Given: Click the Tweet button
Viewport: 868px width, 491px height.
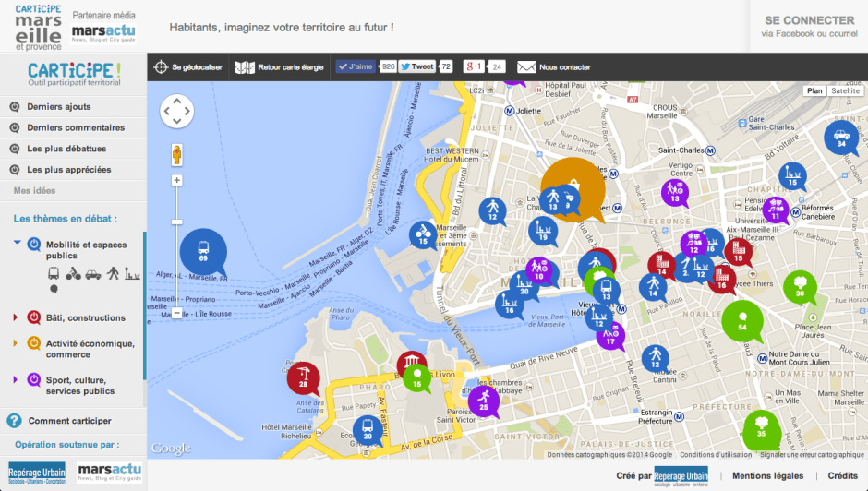Looking at the screenshot, I should pyautogui.click(x=417, y=66).
